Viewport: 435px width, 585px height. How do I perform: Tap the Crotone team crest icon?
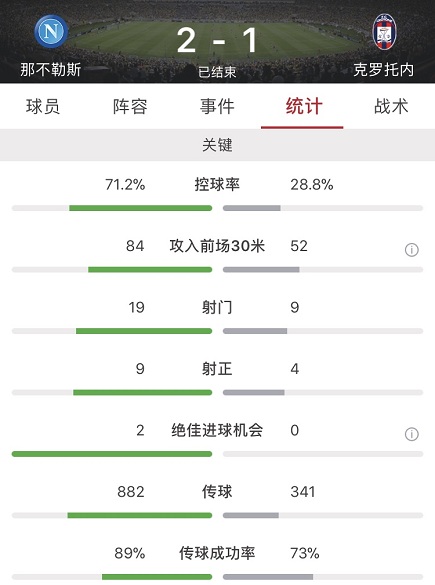384,32
